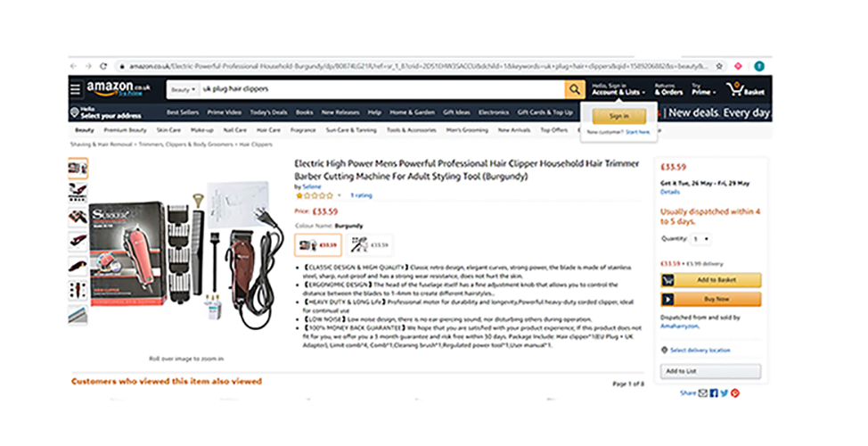This screenshot has height=446, width=868.
Task: Click the Add to Basket button
Action: tap(711, 280)
